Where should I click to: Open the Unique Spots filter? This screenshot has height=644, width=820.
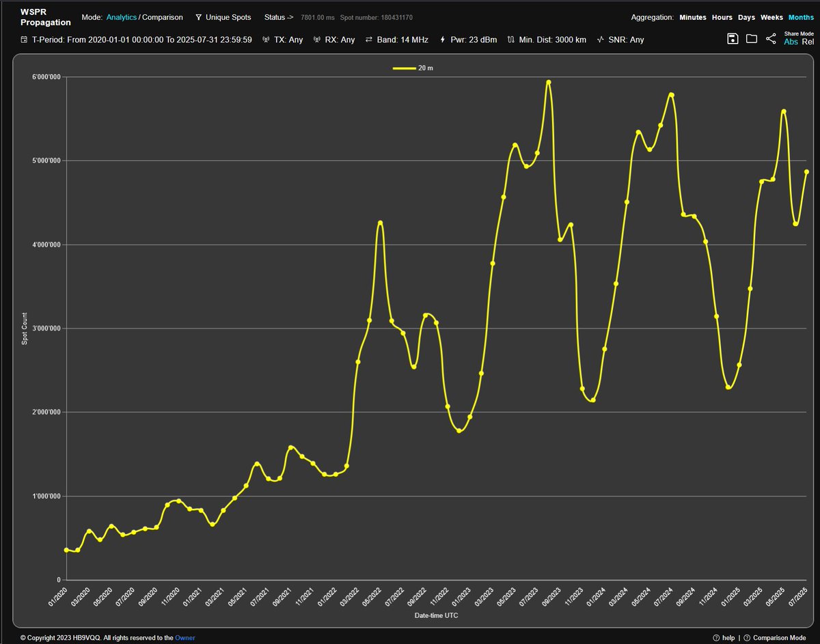point(223,17)
